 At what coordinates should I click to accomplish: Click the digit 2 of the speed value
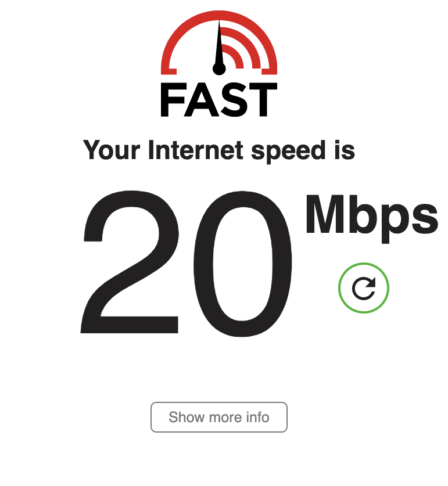130,262
